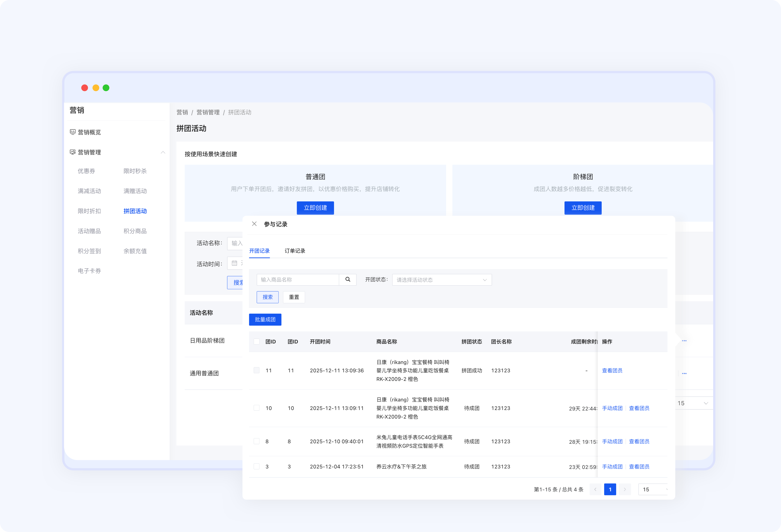This screenshot has height=532, width=781.
Task: Click 手动成团 link for group 8
Action: point(612,441)
